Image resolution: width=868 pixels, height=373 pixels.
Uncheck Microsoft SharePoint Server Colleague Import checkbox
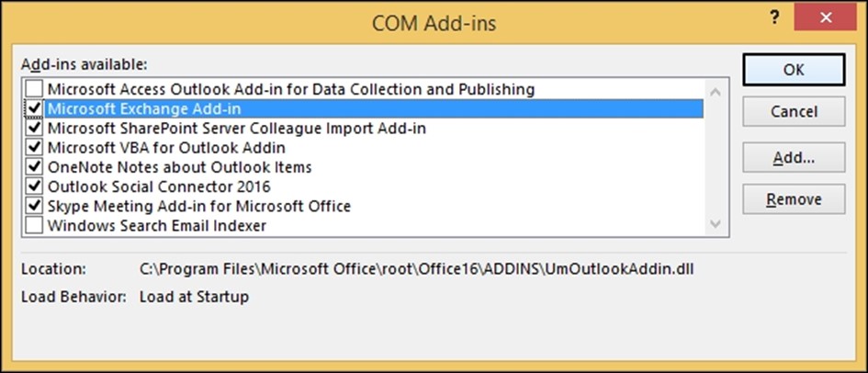(35, 128)
